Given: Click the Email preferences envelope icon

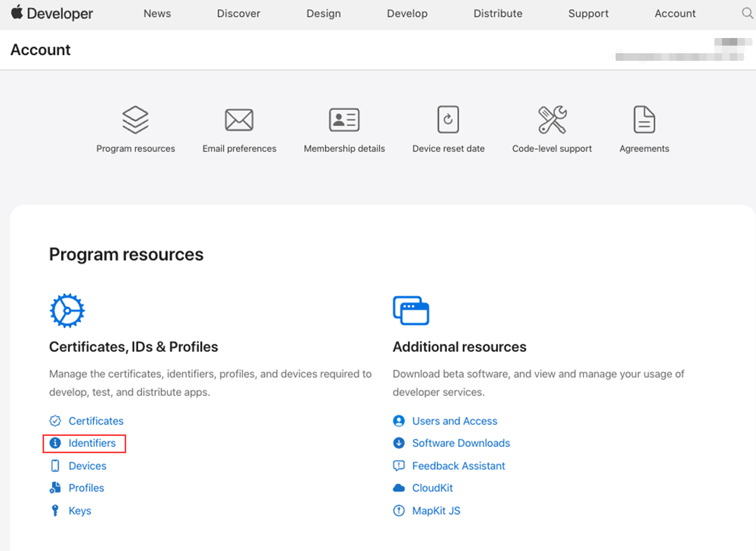Looking at the screenshot, I should (x=239, y=120).
